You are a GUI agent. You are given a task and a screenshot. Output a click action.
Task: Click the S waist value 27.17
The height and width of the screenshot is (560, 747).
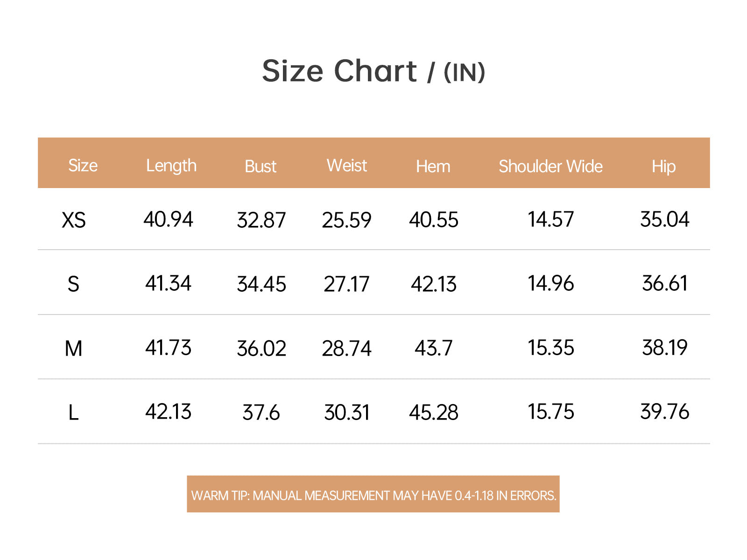click(346, 284)
